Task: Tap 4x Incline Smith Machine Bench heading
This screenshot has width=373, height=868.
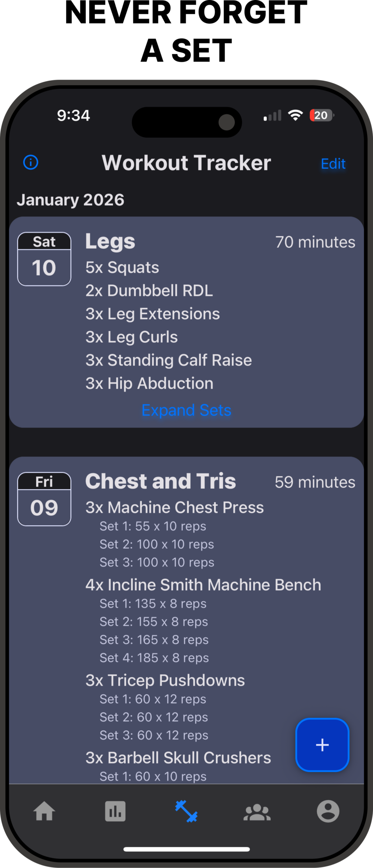Action: [x=203, y=585]
